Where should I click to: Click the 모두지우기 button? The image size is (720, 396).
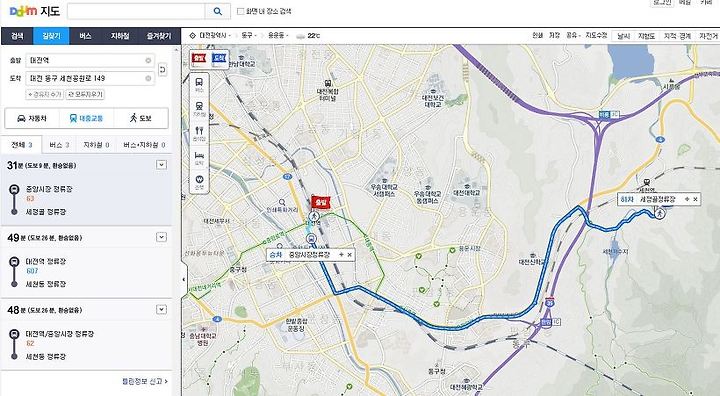pos(85,95)
